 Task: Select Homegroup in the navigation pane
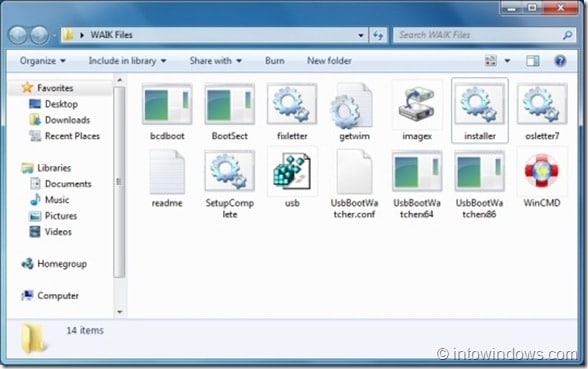click(x=62, y=264)
